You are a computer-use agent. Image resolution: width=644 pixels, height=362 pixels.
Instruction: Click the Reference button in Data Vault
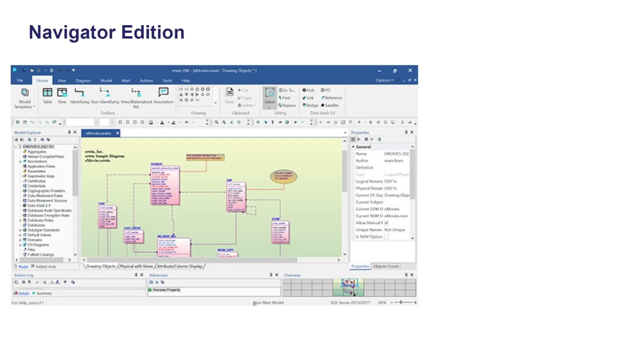pos(332,98)
